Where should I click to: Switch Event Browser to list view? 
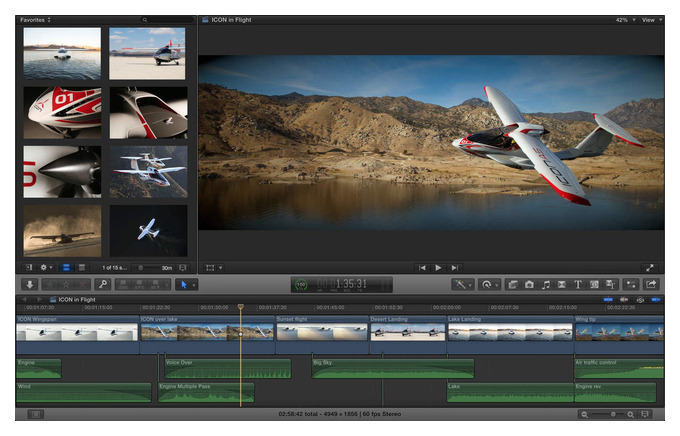coord(82,268)
